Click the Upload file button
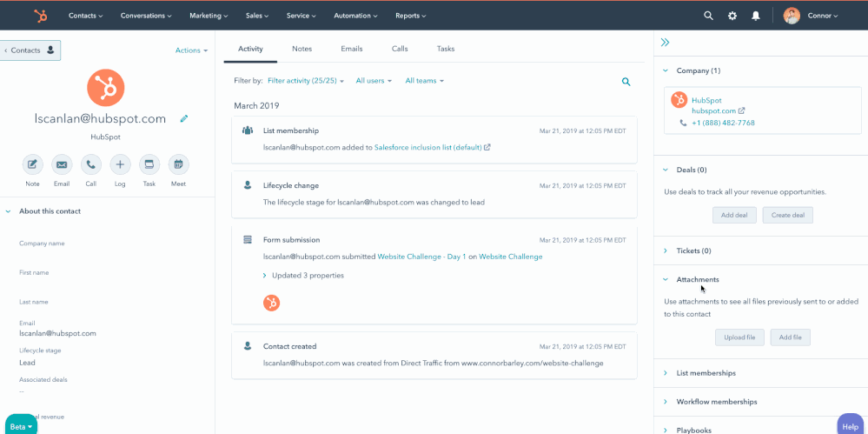The height and width of the screenshot is (434, 868). coord(739,337)
